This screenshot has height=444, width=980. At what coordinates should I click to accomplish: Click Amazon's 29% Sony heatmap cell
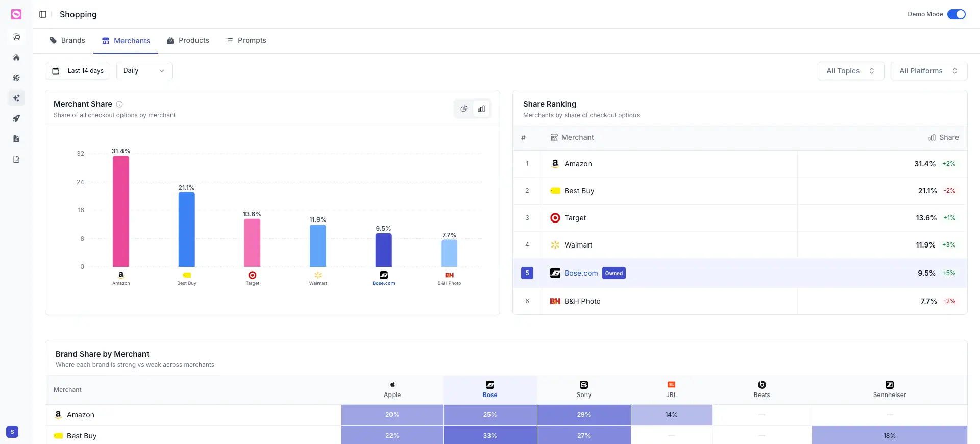click(x=584, y=415)
